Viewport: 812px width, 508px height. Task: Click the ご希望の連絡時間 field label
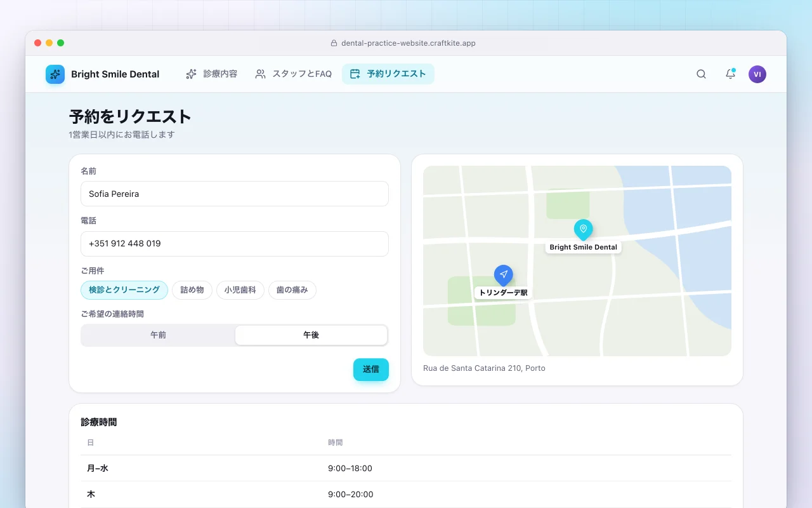coord(112,314)
